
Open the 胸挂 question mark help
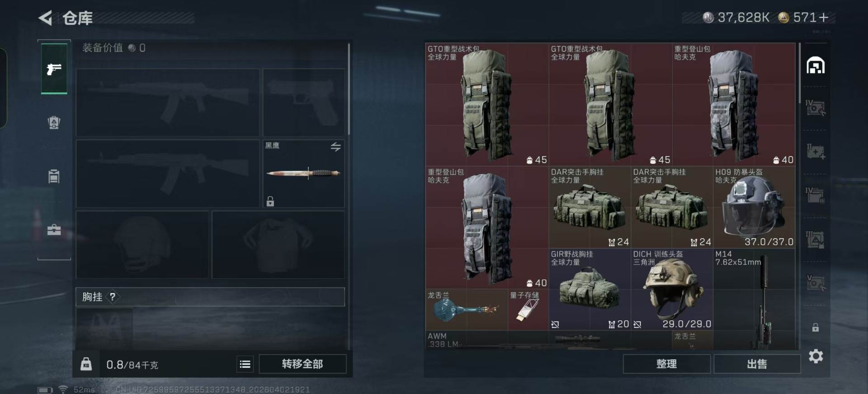[x=113, y=297]
